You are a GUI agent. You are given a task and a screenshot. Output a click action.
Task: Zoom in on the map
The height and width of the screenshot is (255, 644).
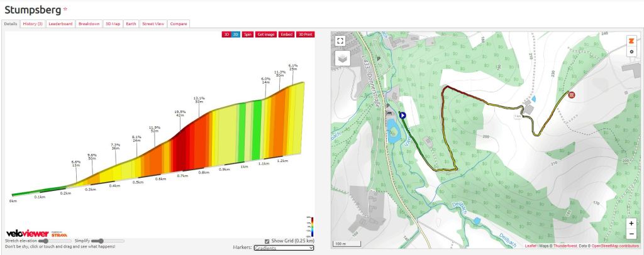pos(631,223)
